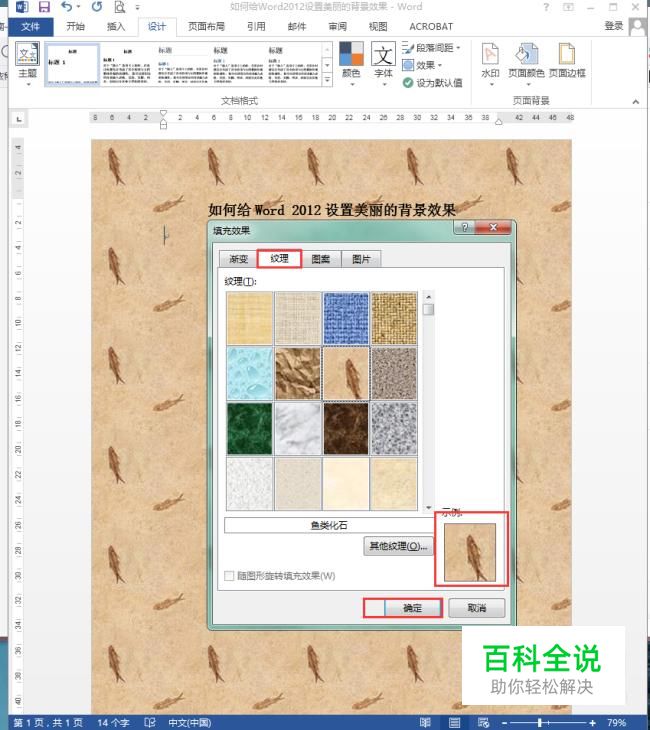The height and width of the screenshot is (730, 650).
Task: Open the Themes (主题) gallery
Action: point(27,64)
